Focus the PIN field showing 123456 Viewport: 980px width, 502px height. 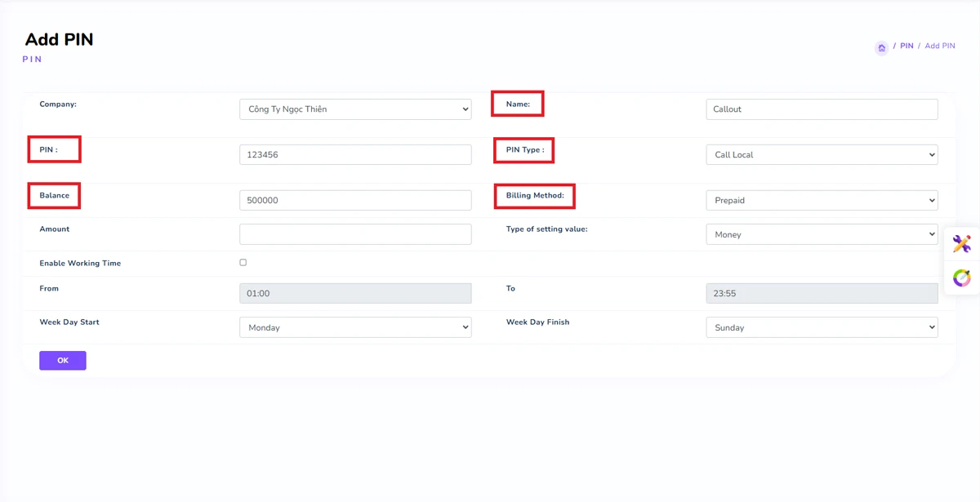pos(355,155)
